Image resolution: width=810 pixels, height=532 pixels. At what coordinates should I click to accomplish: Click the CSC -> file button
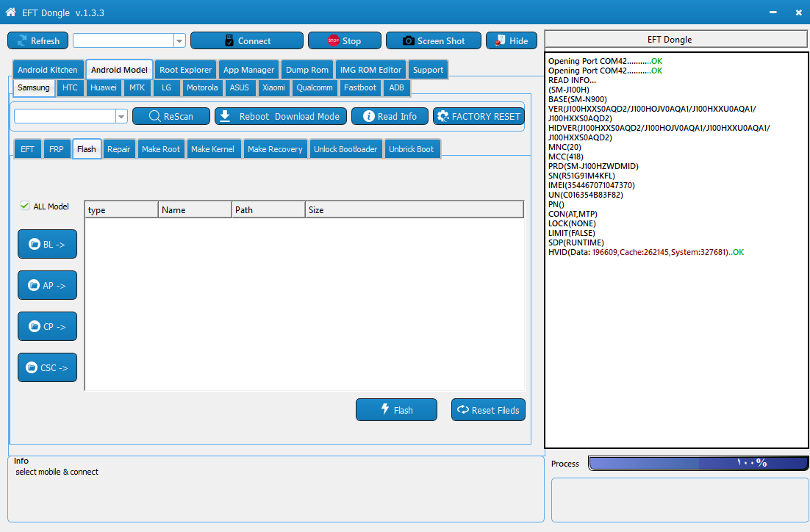(48, 367)
